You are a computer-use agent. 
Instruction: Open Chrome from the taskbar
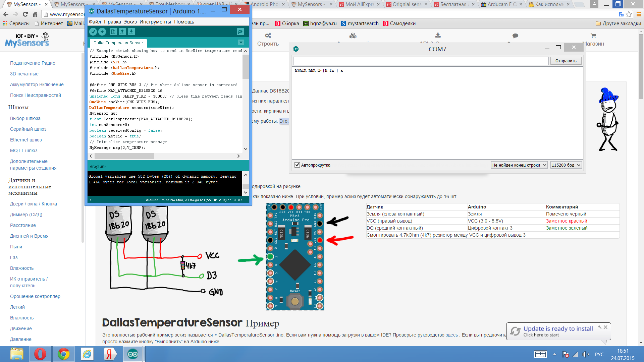coord(63,354)
